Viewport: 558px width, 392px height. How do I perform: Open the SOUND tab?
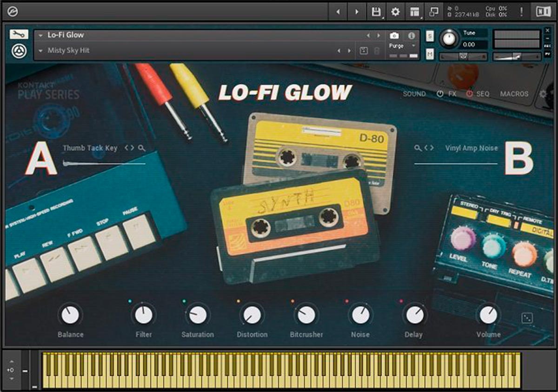click(x=414, y=93)
